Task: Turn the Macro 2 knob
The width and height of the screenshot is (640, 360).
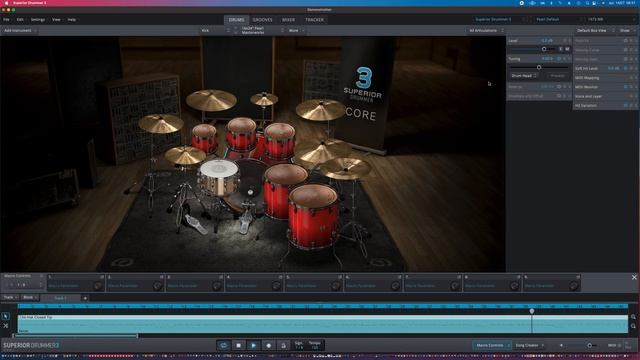Action: 158,286
